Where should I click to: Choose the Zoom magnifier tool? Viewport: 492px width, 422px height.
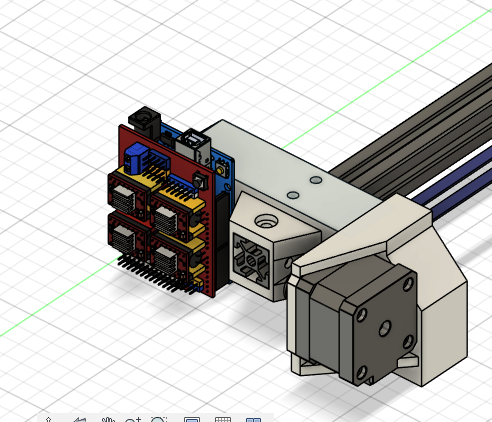[x=133, y=419]
